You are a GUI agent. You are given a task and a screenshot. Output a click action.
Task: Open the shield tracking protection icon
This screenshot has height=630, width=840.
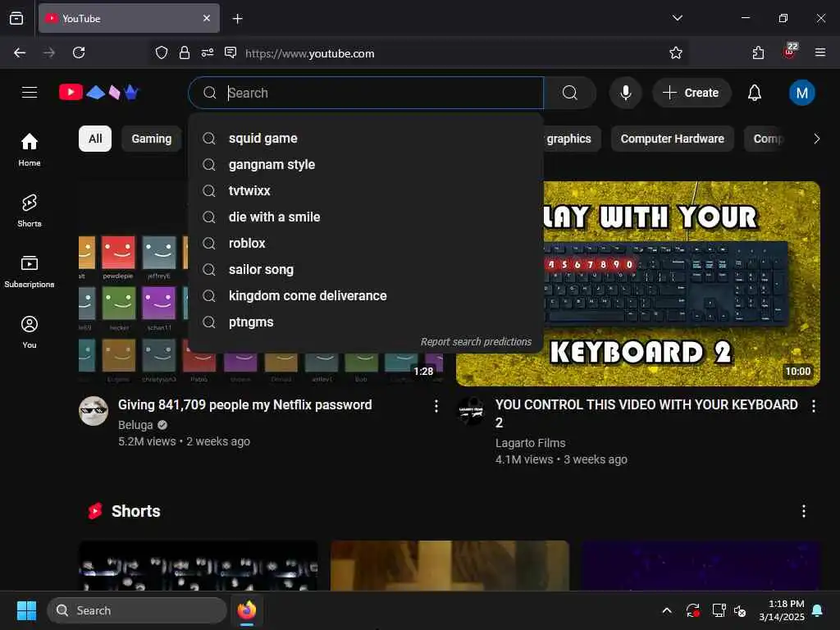[162, 52]
